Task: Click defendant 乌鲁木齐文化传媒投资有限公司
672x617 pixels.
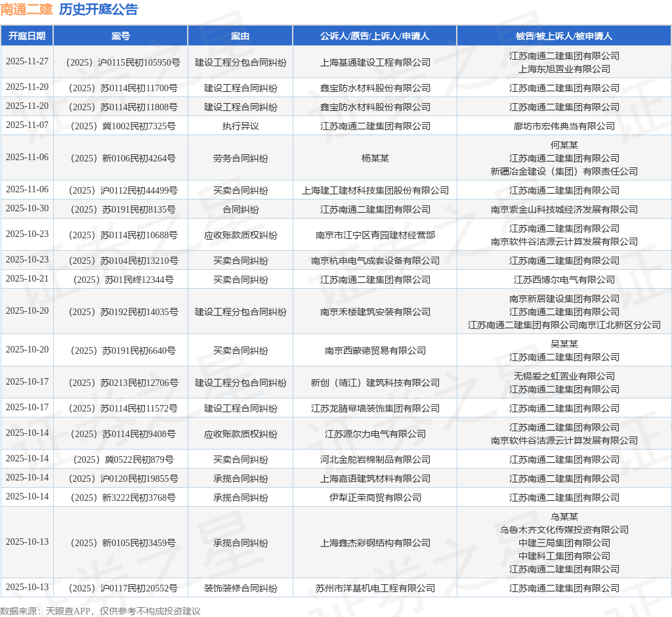Action: coord(564,530)
